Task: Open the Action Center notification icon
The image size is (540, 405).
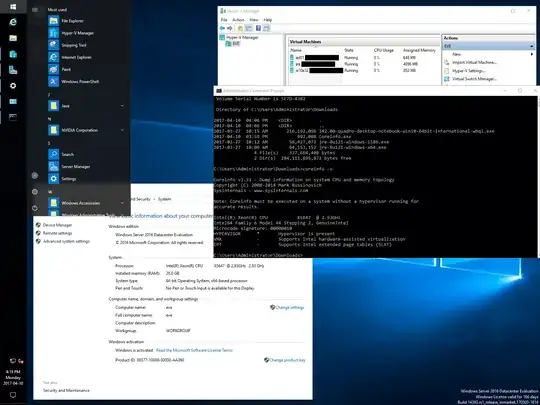Action: click(x=13, y=395)
